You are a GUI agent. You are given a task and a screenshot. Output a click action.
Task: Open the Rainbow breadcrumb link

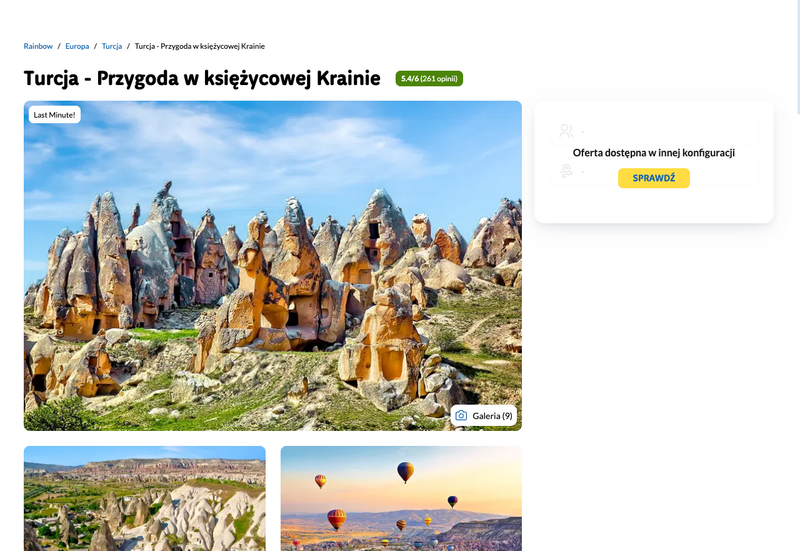point(38,46)
